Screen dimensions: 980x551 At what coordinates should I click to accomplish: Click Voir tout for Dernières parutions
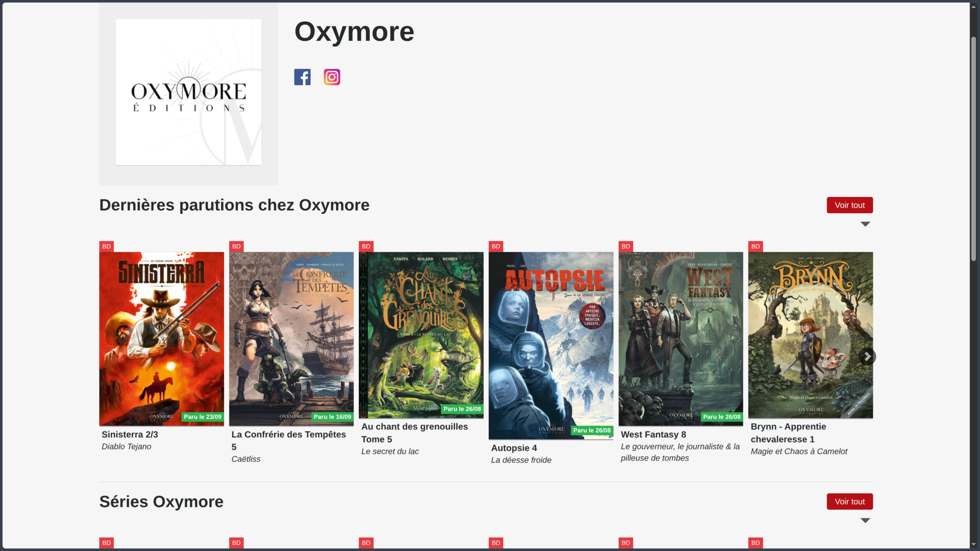[849, 205]
